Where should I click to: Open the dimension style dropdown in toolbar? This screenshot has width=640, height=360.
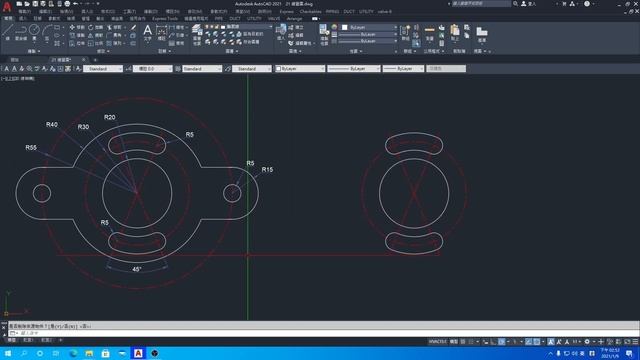[153, 69]
